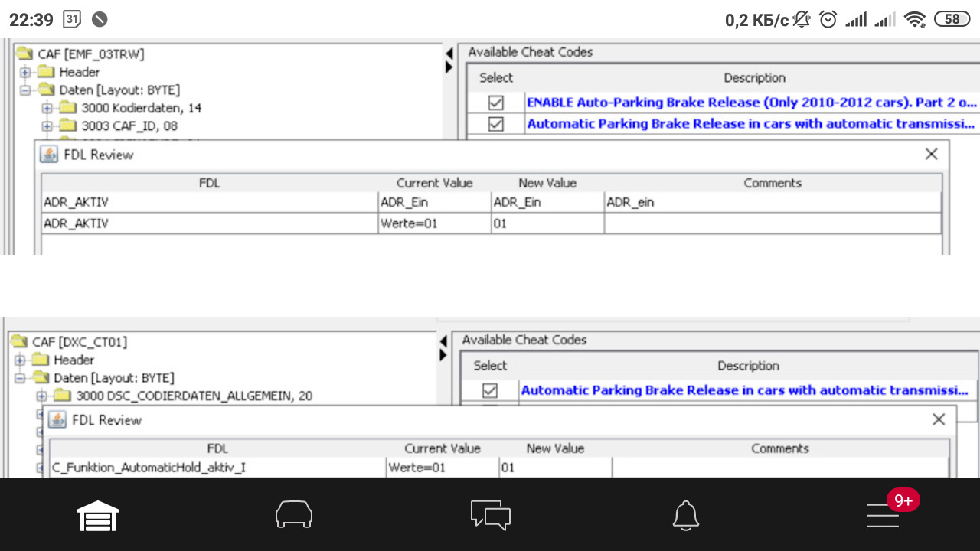This screenshot has width=980, height=551.
Task: Click new value 01 in lower review
Action: point(555,468)
